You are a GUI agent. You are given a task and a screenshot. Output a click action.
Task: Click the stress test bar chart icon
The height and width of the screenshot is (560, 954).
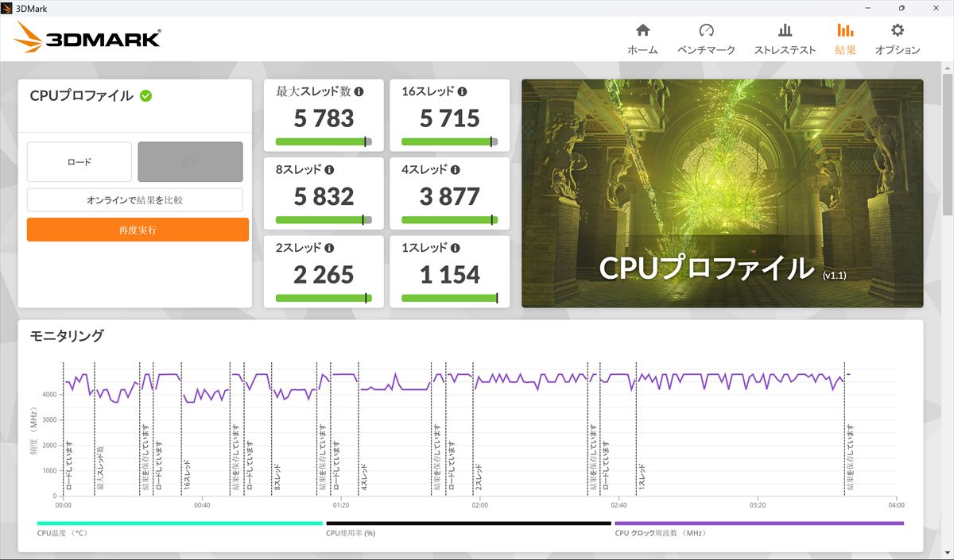click(785, 30)
